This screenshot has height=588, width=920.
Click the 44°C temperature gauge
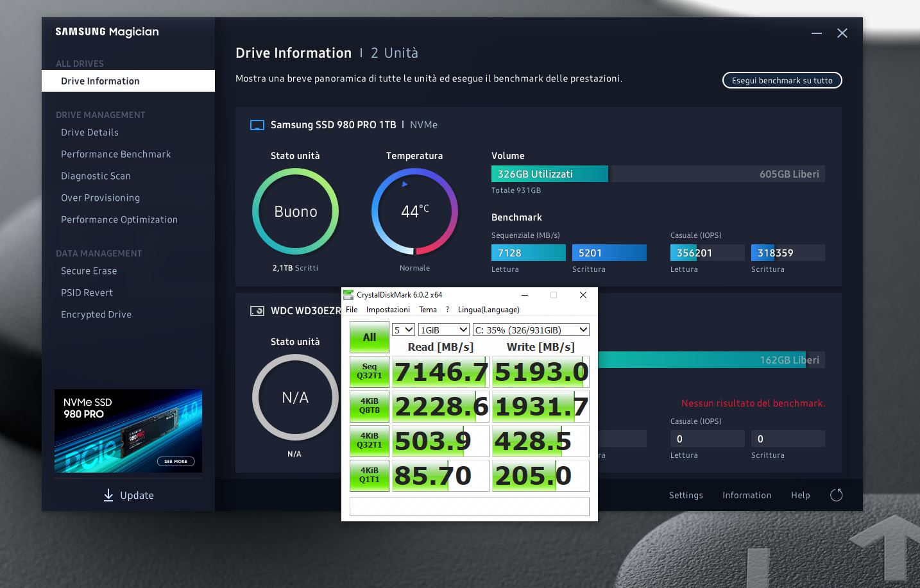[x=414, y=212]
